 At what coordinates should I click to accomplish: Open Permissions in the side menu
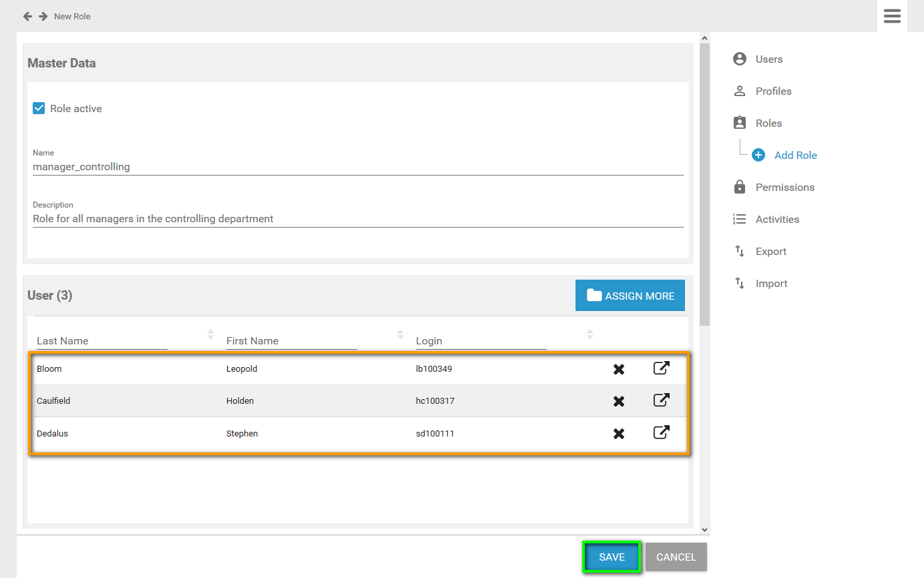[x=784, y=187]
